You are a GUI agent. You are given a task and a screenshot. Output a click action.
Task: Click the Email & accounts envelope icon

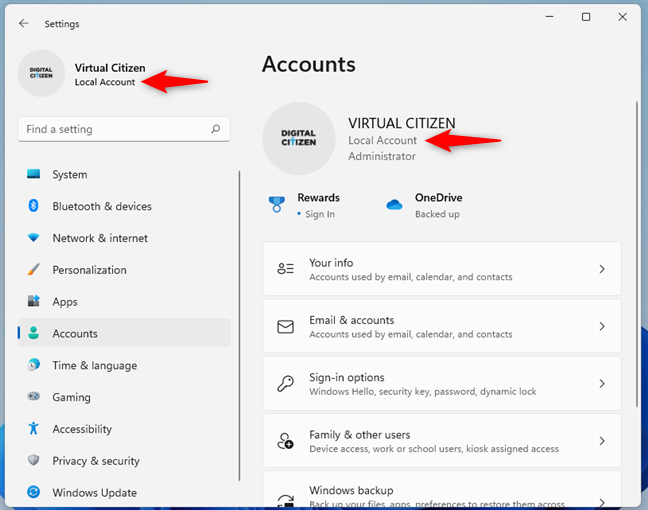click(286, 326)
